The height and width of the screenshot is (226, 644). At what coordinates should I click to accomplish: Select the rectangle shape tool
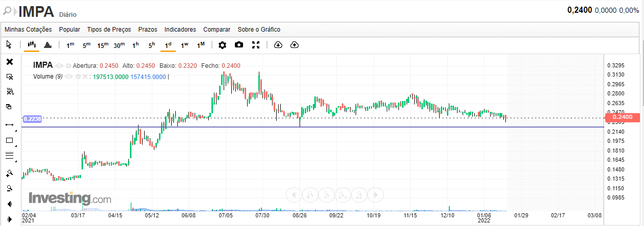point(9,140)
